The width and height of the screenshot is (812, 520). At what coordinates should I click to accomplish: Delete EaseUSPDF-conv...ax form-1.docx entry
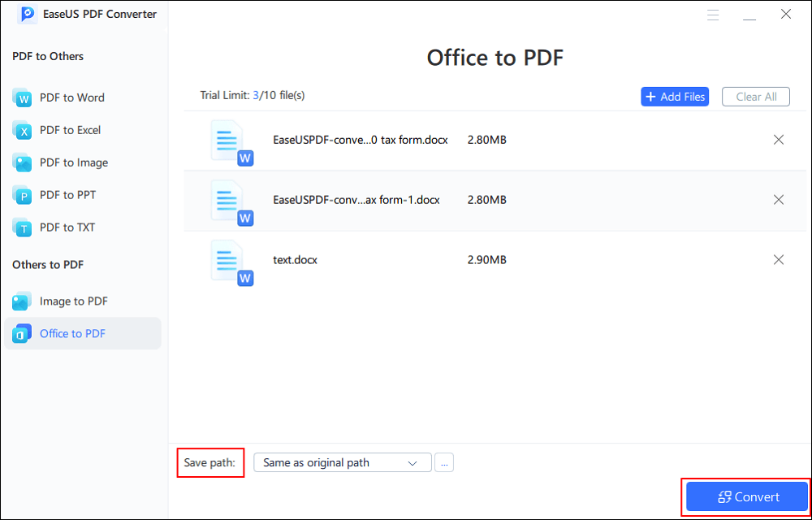click(778, 199)
